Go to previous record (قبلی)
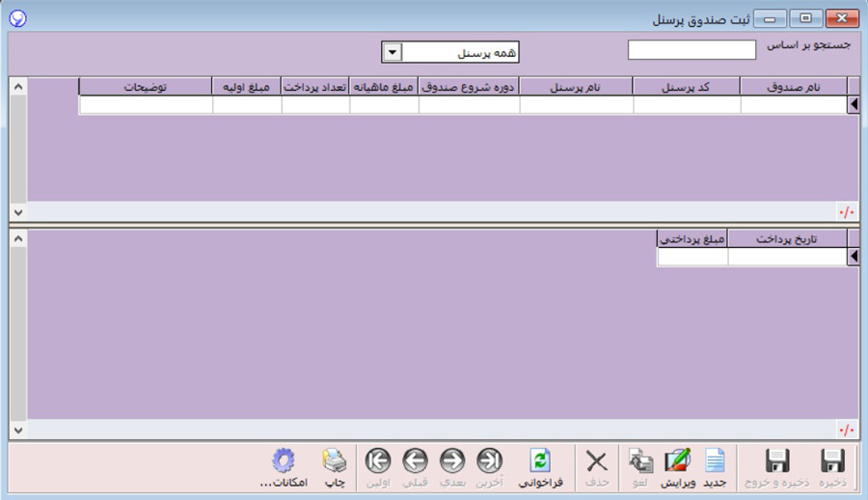 coord(415,462)
